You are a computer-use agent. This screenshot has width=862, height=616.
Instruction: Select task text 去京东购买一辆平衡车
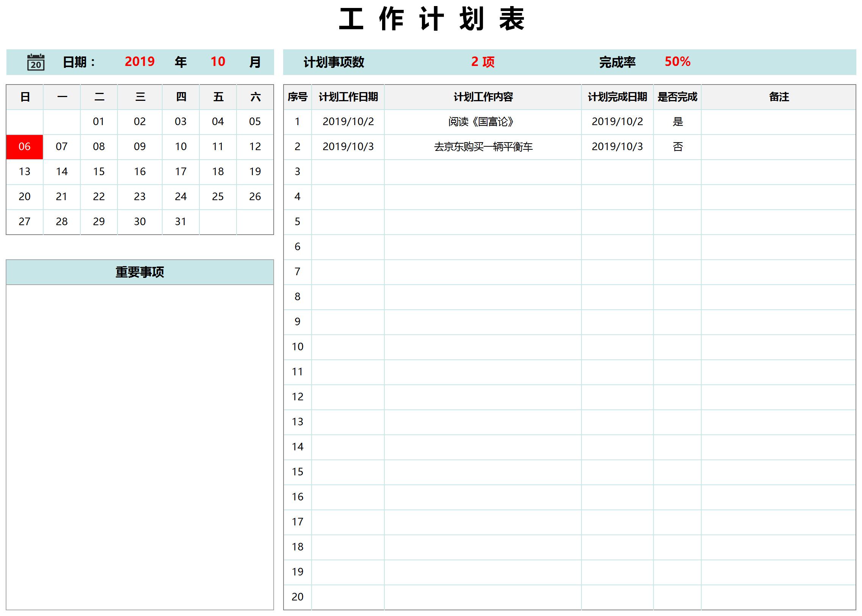click(x=482, y=147)
